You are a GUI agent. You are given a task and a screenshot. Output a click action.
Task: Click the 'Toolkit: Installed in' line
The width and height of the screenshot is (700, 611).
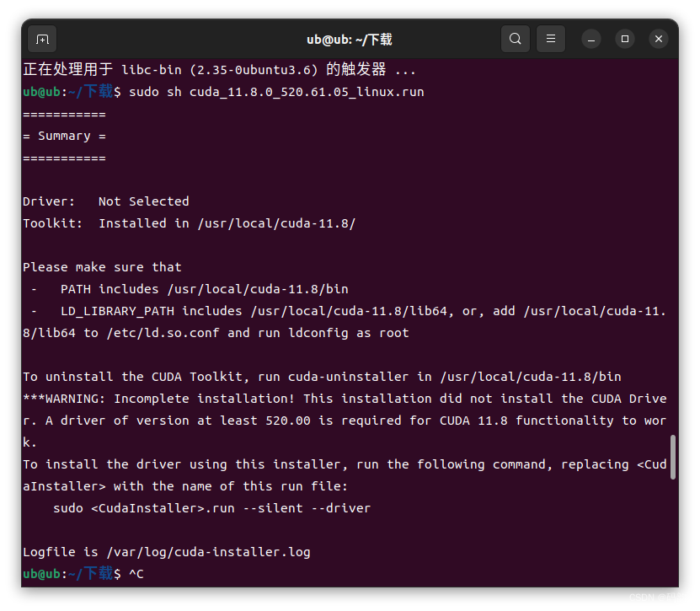coord(189,223)
